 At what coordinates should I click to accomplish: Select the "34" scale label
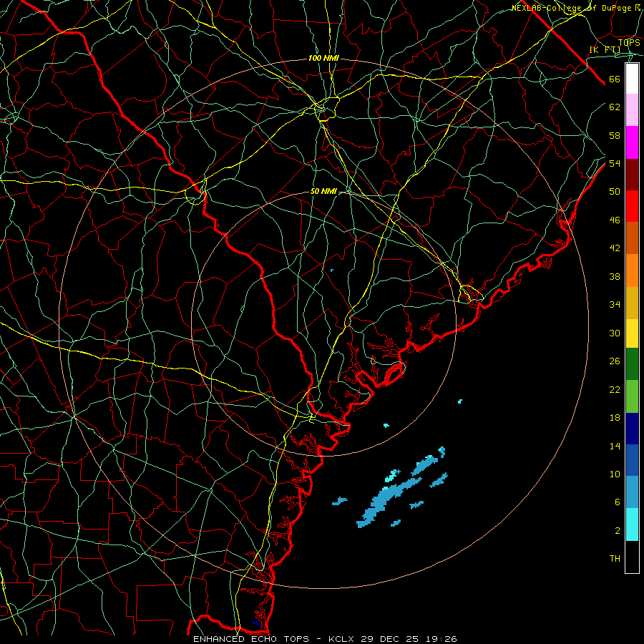pyautogui.click(x=615, y=305)
